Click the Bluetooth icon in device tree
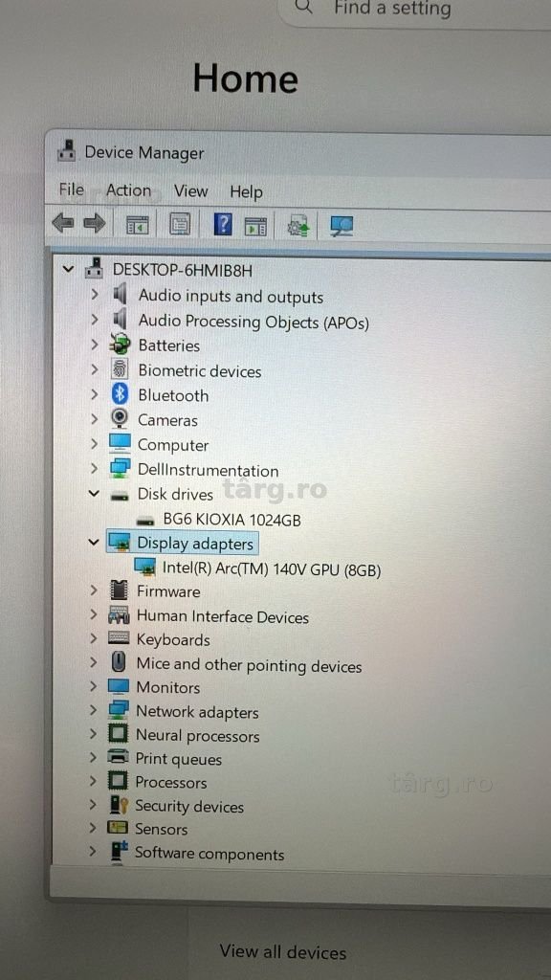 pos(120,394)
